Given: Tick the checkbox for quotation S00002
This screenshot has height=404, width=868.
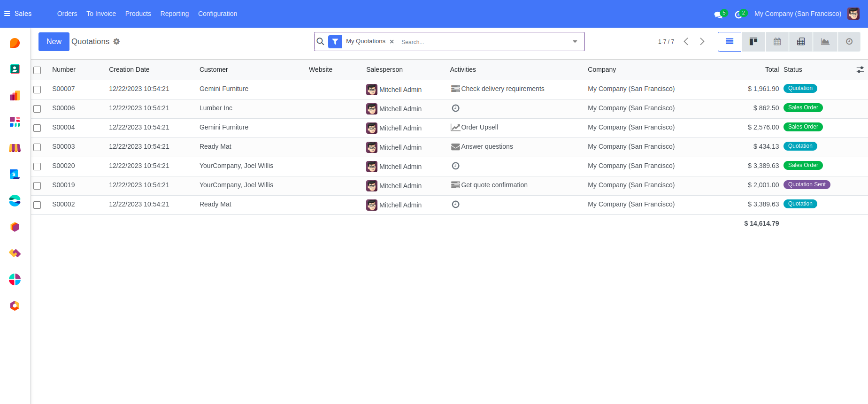Looking at the screenshot, I should pos(37,205).
